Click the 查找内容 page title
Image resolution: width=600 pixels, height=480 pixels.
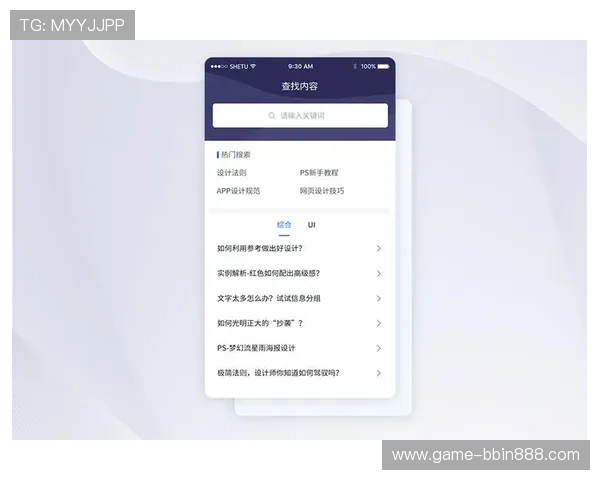300,86
